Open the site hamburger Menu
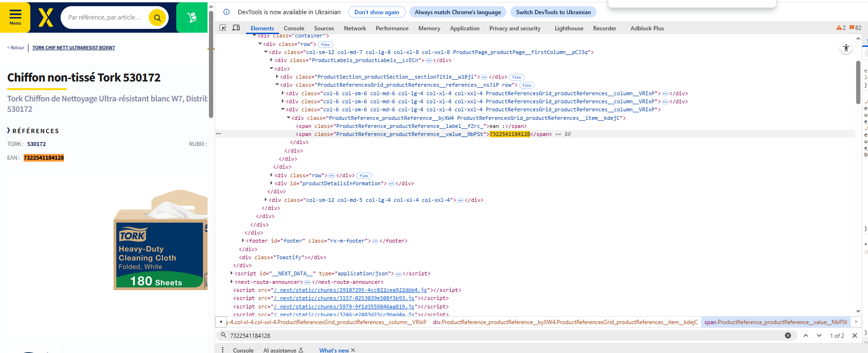Image resolution: width=868 pixels, height=353 pixels. [15, 17]
